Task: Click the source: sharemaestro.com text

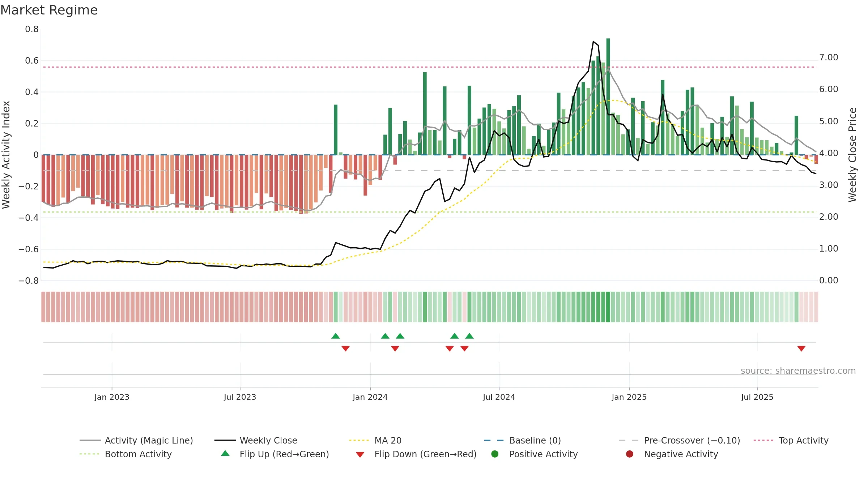Action: [798, 371]
